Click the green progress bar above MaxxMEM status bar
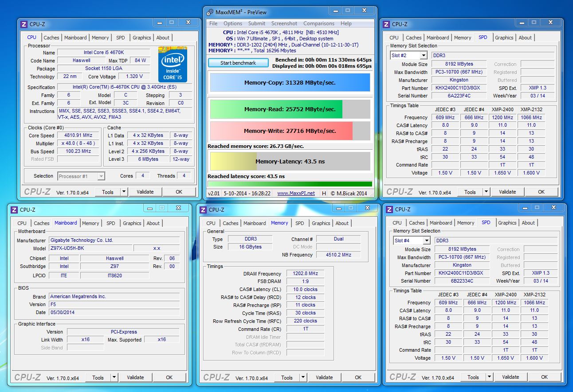 [290, 184]
